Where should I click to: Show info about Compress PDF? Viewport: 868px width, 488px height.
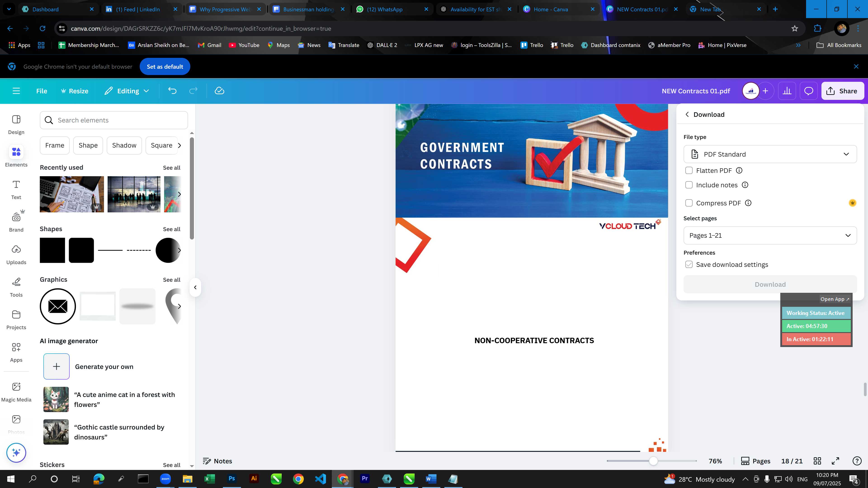[x=748, y=203]
